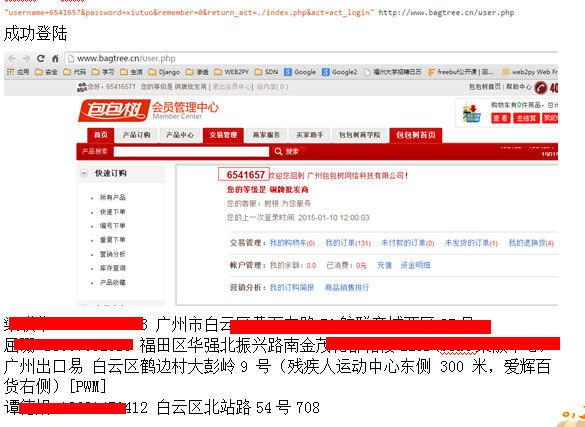Select the 包包树商学院 navigation tab
585x427 pixels.
[359, 135]
